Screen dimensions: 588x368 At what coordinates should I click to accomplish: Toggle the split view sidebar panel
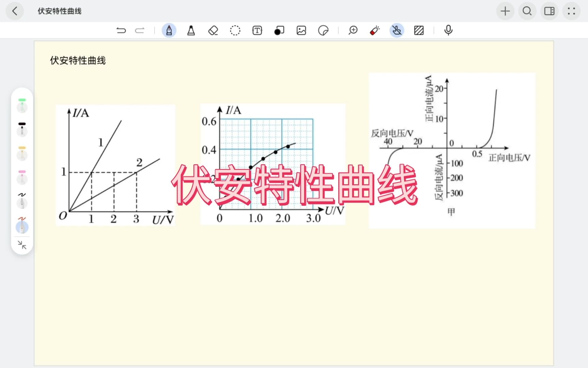pyautogui.click(x=549, y=11)
